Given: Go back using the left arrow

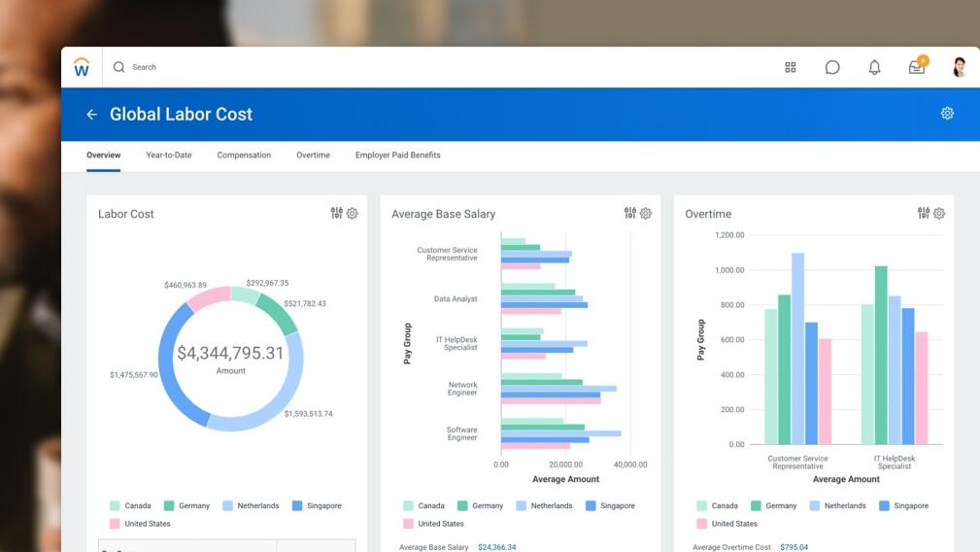Looking at the screenshot, I should point(92,115).
